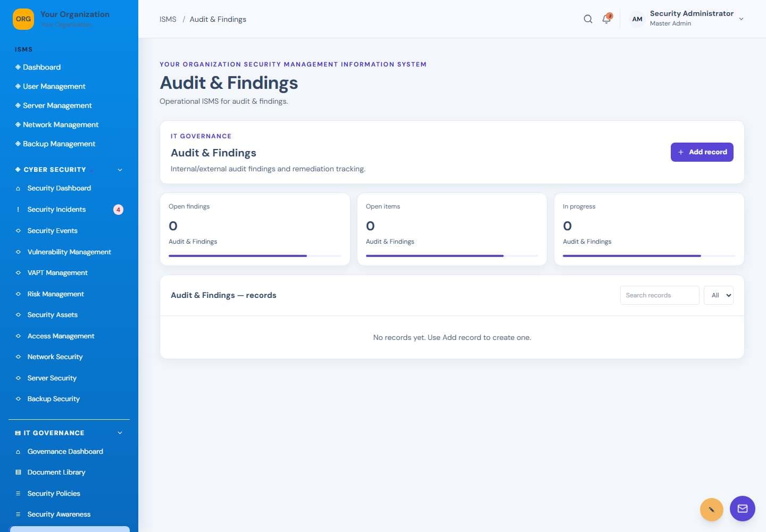This screenshot has height=532, width=766.
Task: Open the mail floating button
Action: [743, 509]
